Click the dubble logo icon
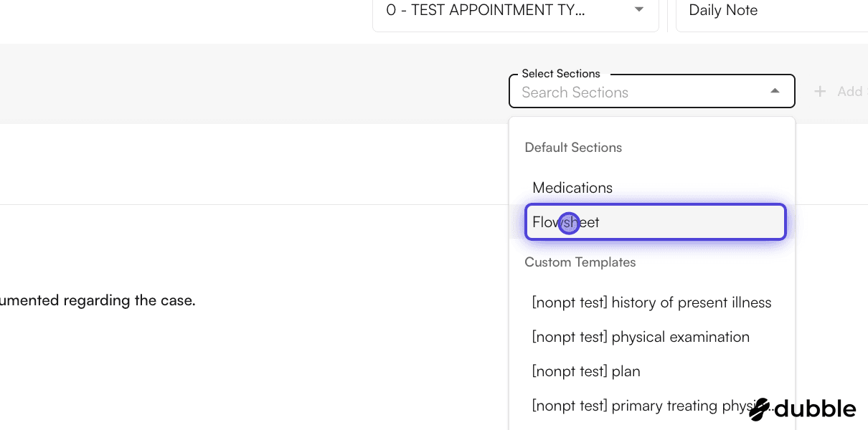 [x=759, y=409]
